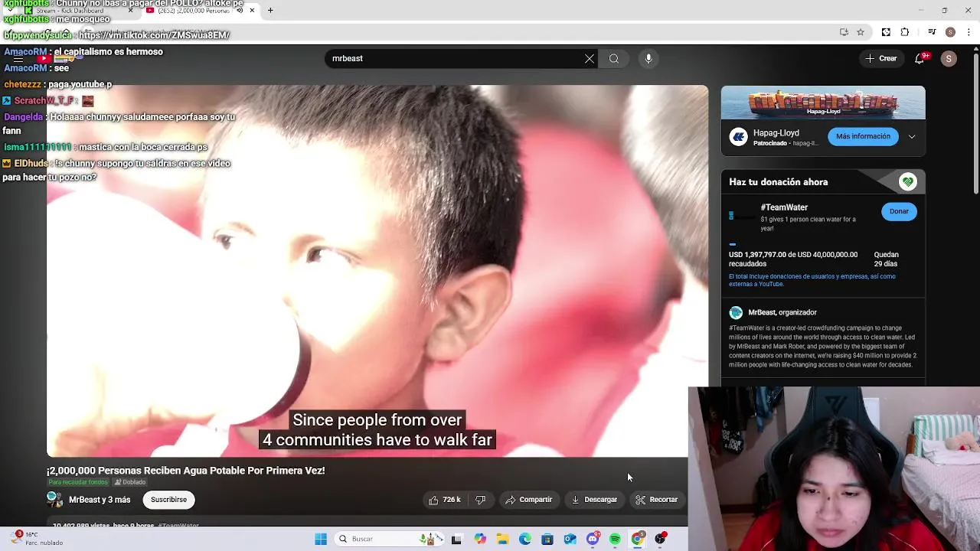
Task: Click the fundraiser progress bar
Action: coord(822,245)
